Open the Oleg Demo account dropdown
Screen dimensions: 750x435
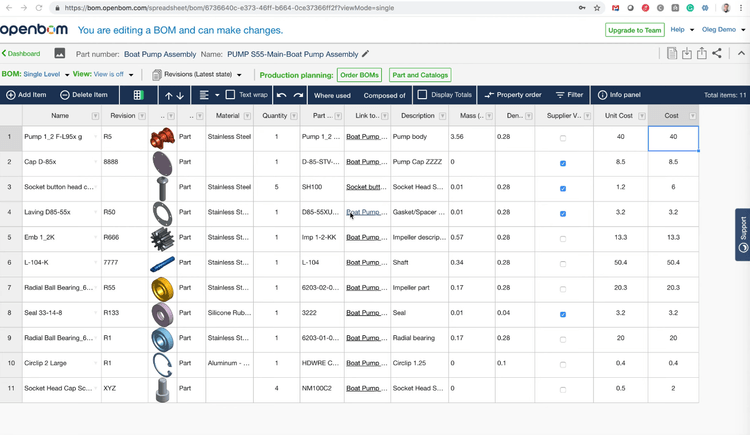pyautogui.click(x=723, y=30)
